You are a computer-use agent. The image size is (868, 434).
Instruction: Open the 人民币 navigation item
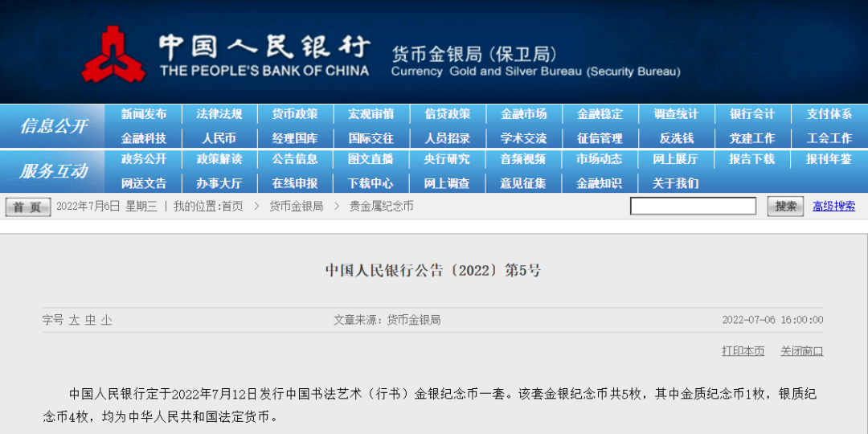[x=219, y=138]
